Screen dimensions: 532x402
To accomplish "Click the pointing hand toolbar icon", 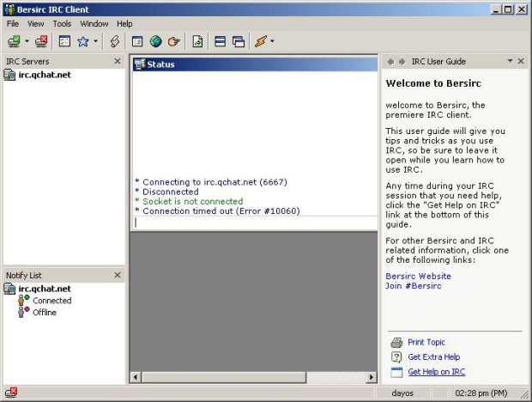I will click(173, 41).
